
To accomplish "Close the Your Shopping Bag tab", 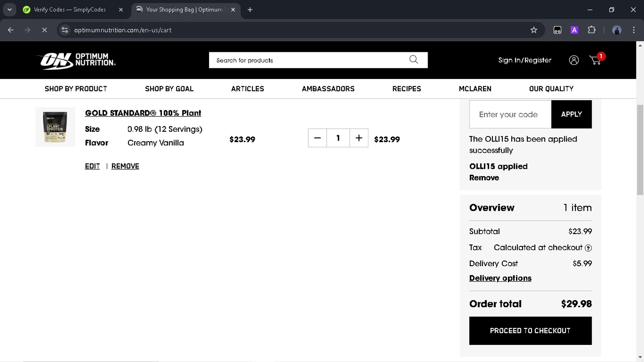I will (x=233, y=9).
